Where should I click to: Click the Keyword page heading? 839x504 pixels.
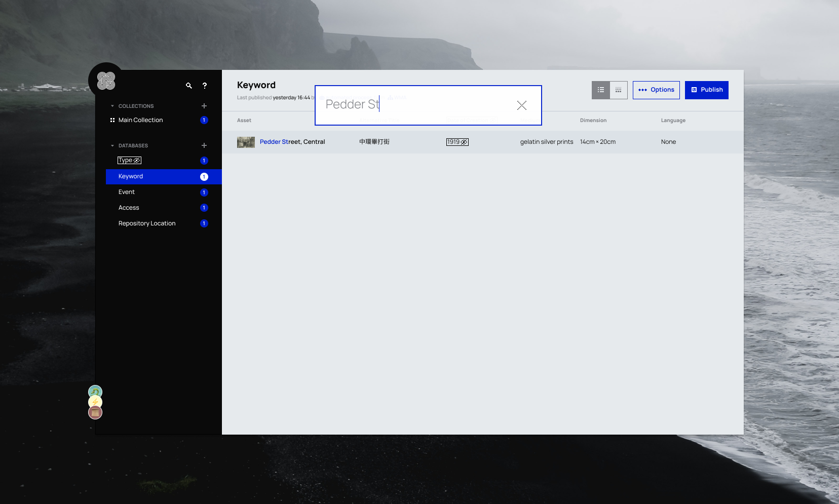[256, 85]
